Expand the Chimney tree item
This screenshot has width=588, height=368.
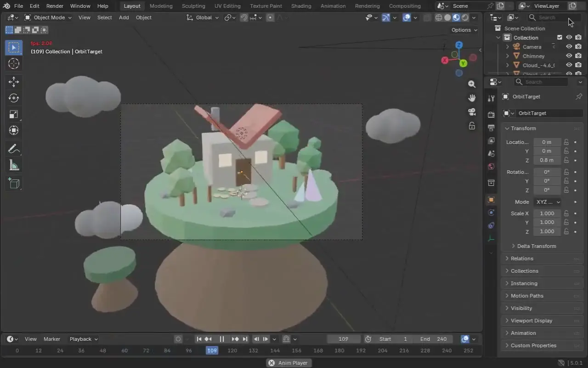507,56
